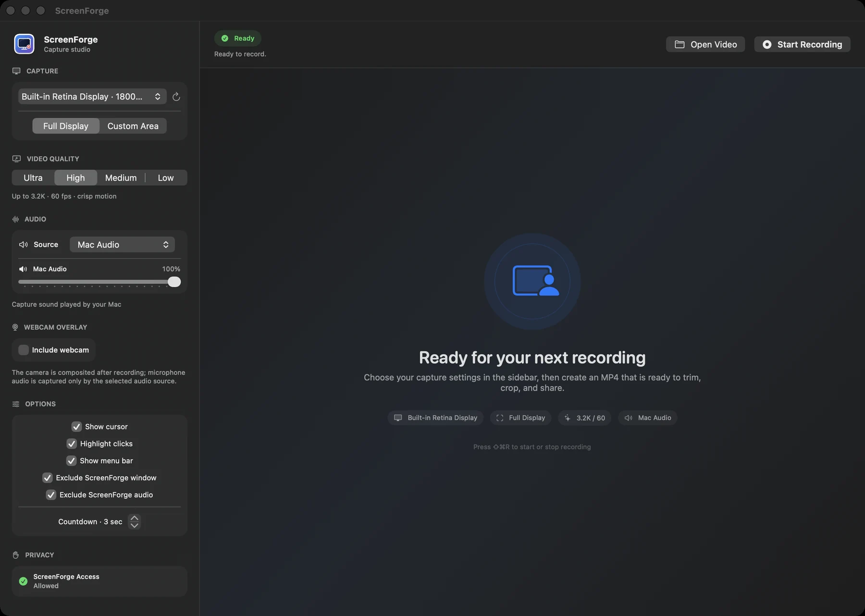This screenshot has width=865, height=616.
Task: Click the ScreenForge app logo icon
Action: 24,44
